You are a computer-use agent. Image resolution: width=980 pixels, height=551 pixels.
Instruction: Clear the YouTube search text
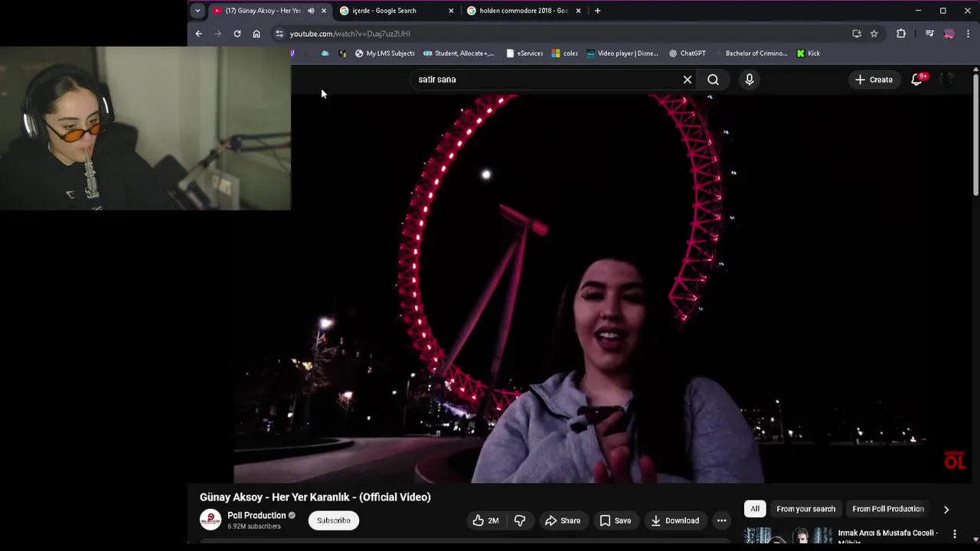tap(688, 80)
